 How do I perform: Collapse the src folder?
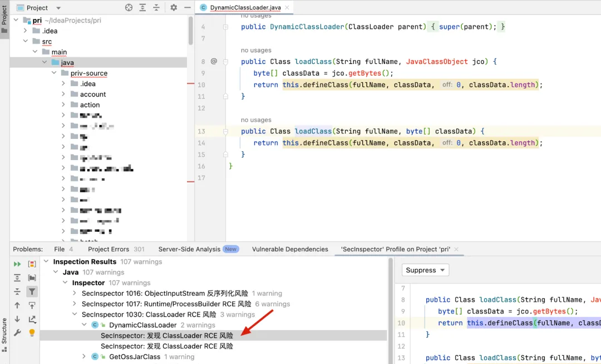25,41
